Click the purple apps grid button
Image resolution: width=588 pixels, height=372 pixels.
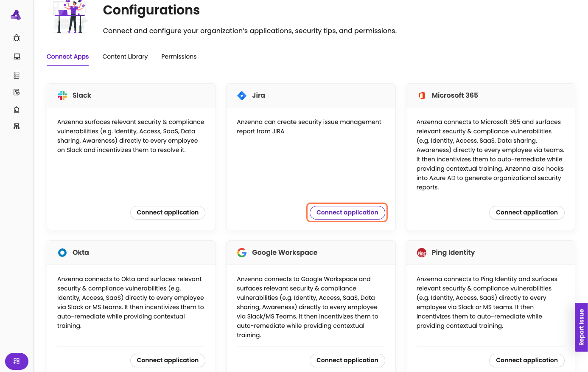[17, 361]
